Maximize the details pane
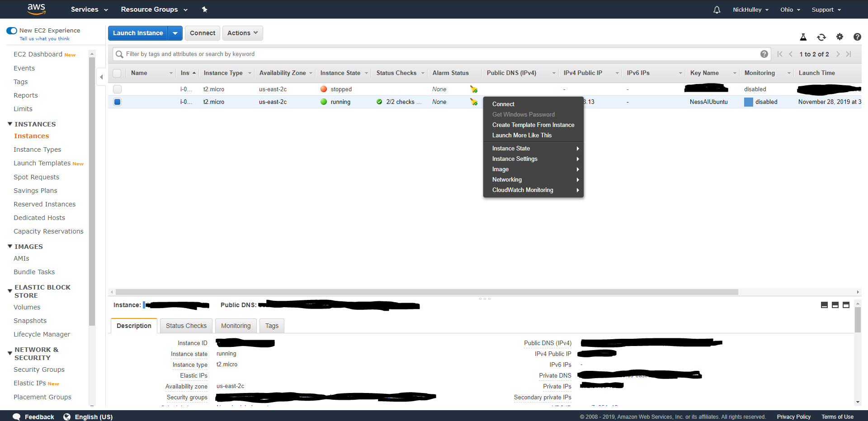 tap(846, 305)
